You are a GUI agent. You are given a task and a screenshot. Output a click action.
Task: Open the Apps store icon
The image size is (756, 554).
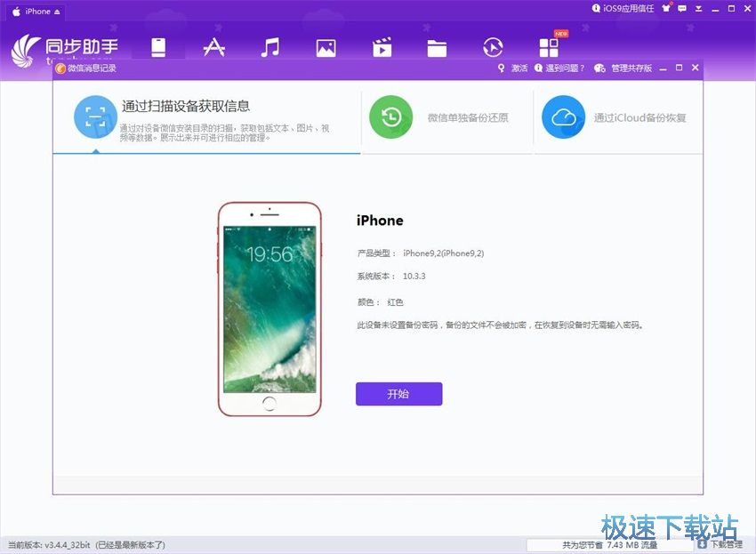click(x=214, y=48)
